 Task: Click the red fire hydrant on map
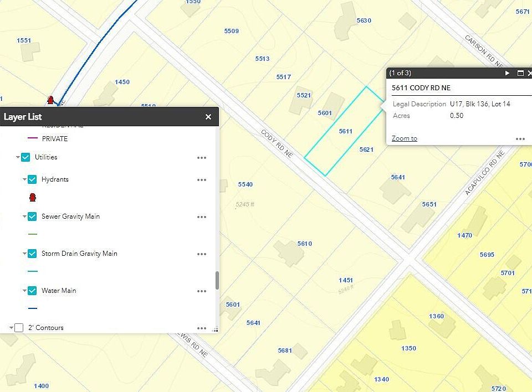50,100
